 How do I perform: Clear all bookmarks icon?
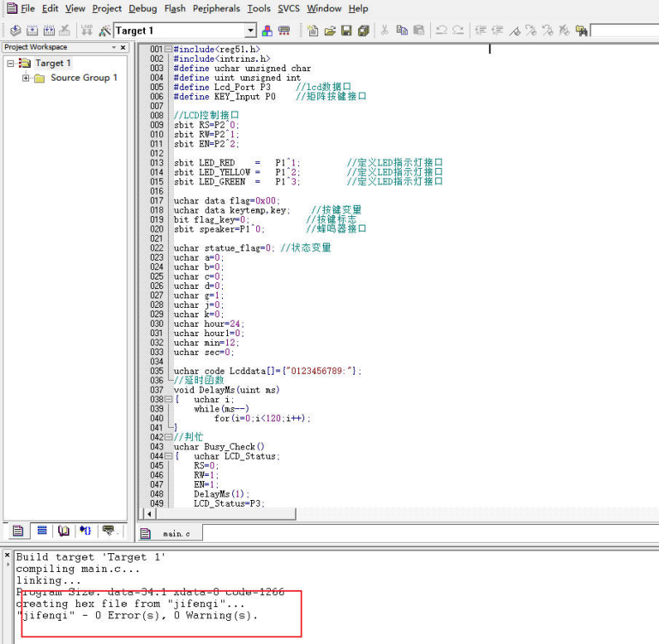[564, 30]
